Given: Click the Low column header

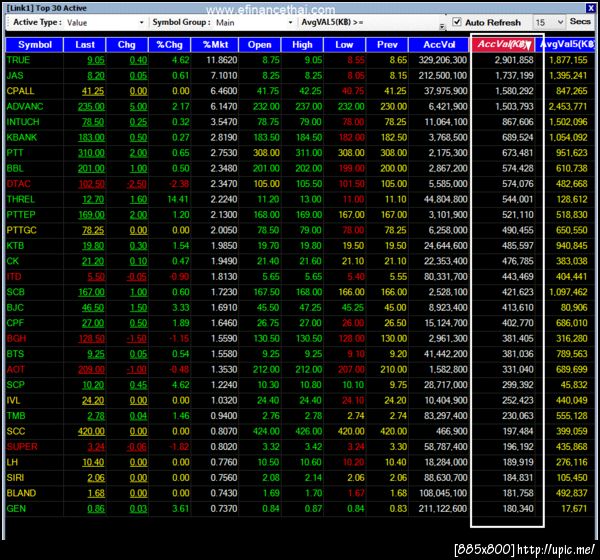Looking at the screenshot, I should [x=344, y=45].
